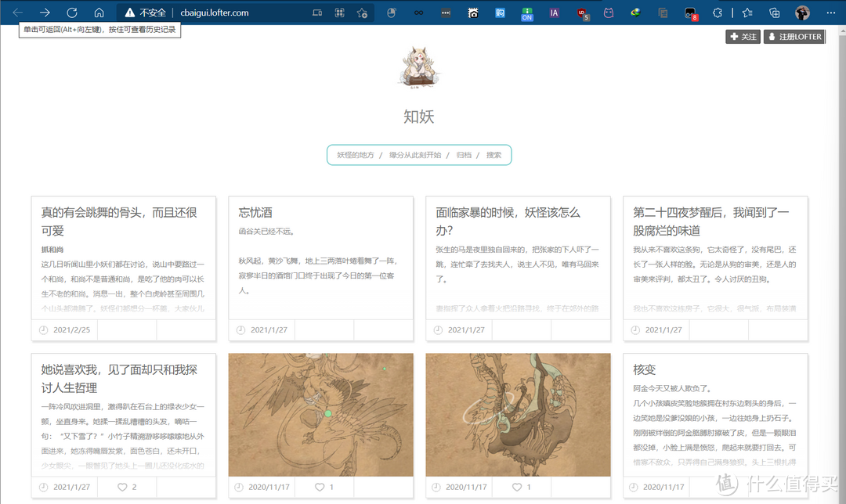Open the post titled 核变
This screenshot has width=846, height=504.
pyautogui.click(x=644, y=369)
